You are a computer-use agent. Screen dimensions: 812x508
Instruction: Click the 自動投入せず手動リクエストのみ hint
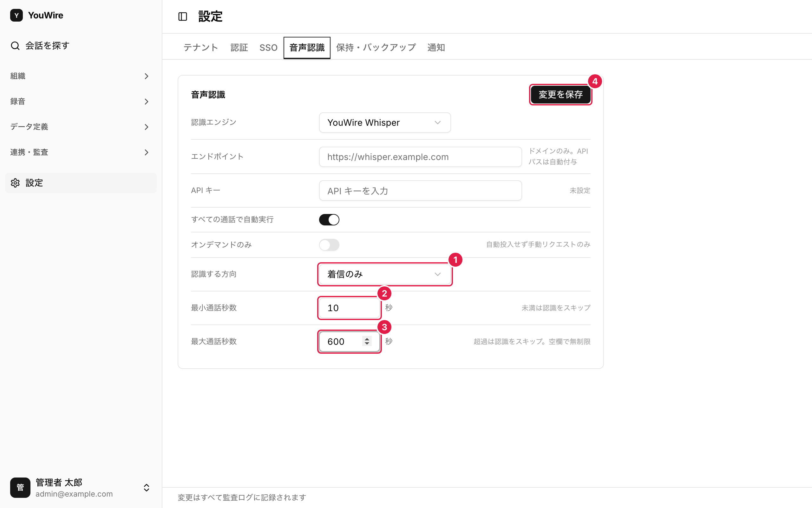click(x=538, y=244)
